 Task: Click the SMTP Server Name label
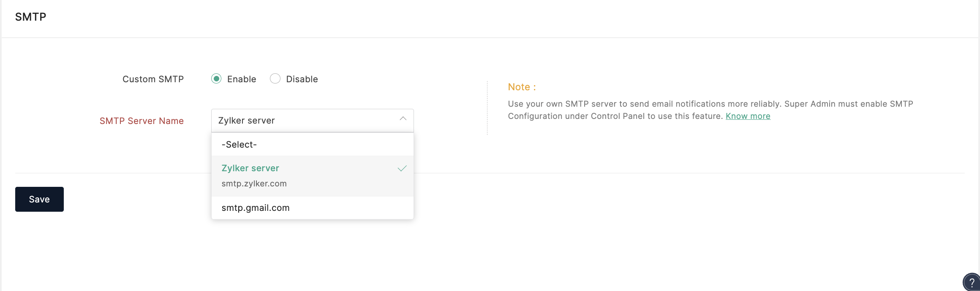(142, 121)
